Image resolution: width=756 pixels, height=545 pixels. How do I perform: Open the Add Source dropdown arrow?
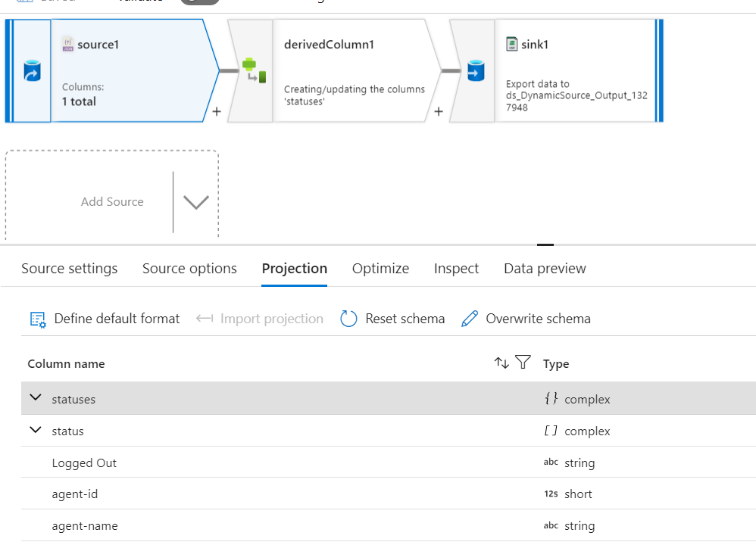pyautogui.click(x=196, y=202)
